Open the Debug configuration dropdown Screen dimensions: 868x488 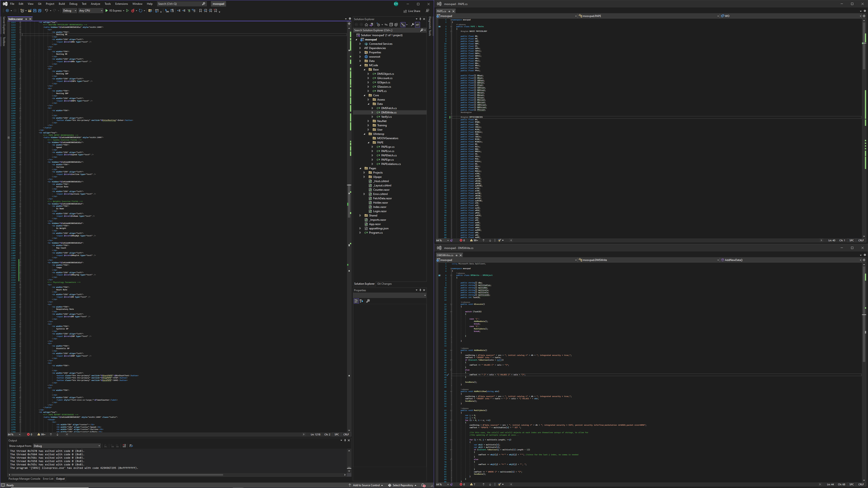pos(70,11)
